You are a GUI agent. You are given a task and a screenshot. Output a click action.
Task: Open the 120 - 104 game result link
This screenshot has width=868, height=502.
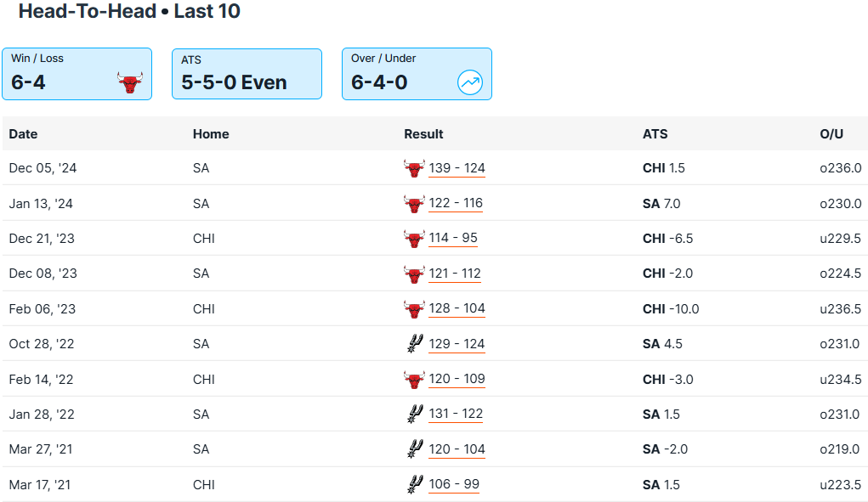(457, 449)
